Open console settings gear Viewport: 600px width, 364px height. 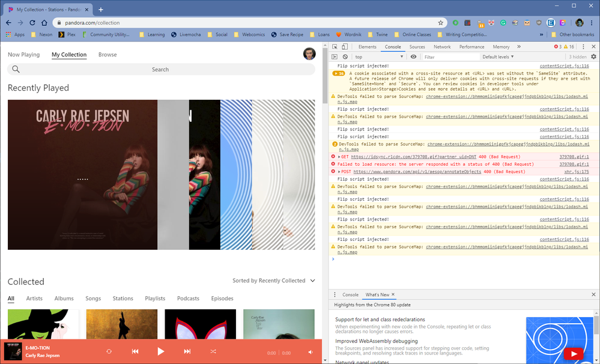(593, 57)
